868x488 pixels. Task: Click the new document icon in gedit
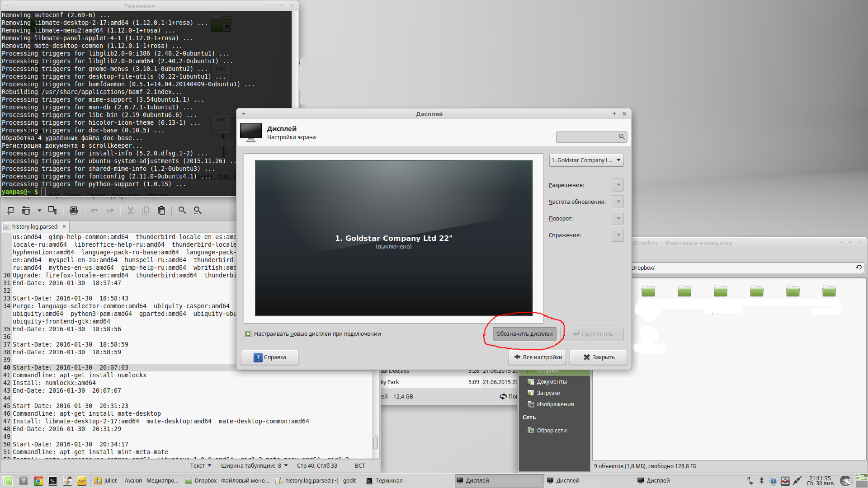pos(10,211)
